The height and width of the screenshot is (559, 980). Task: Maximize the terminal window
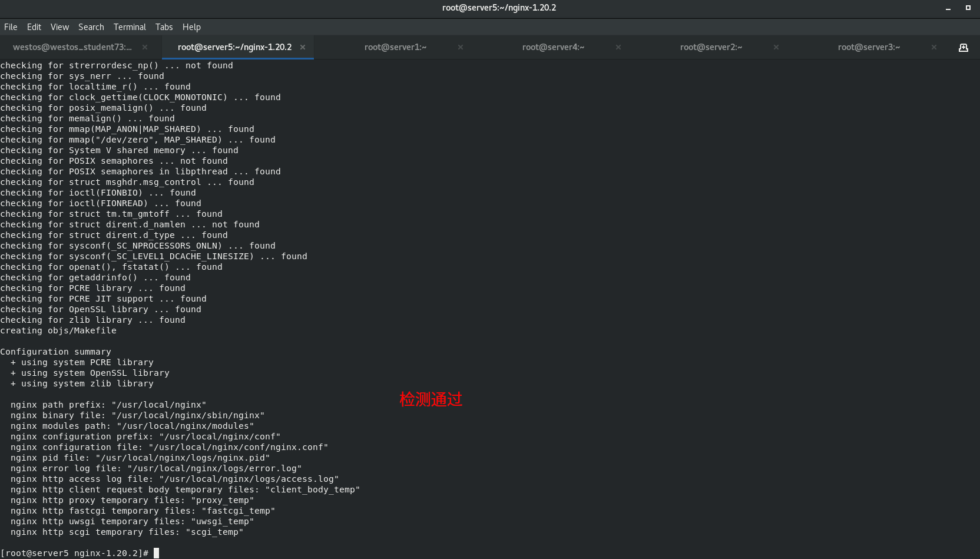click(968, 8)
